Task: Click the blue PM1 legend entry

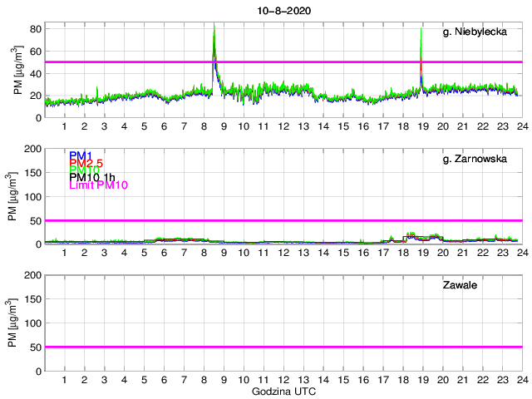Action: pyautogui.click(x=81, y=155)
